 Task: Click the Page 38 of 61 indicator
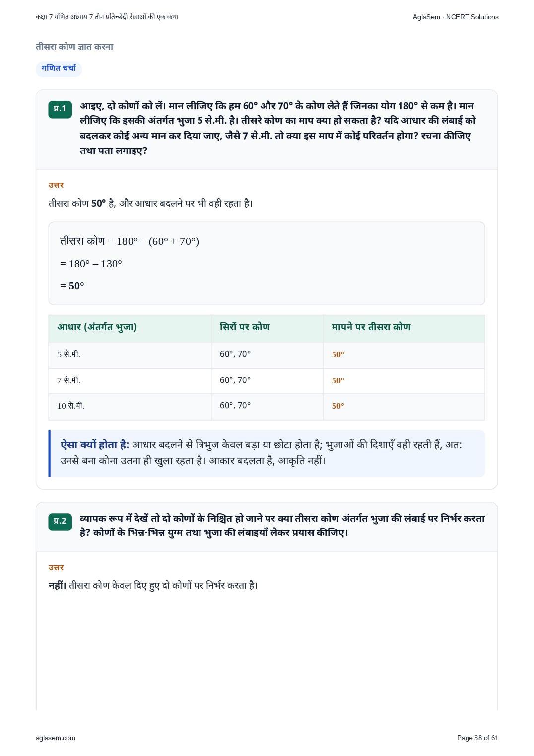click(477, 738)
